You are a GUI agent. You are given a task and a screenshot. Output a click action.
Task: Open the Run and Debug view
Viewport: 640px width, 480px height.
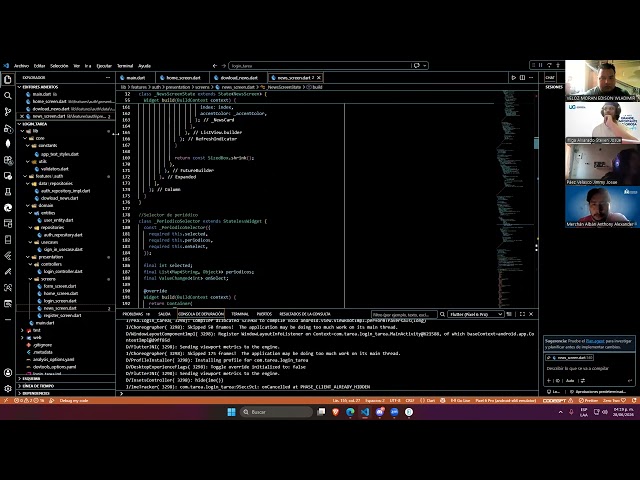(8, 128)
